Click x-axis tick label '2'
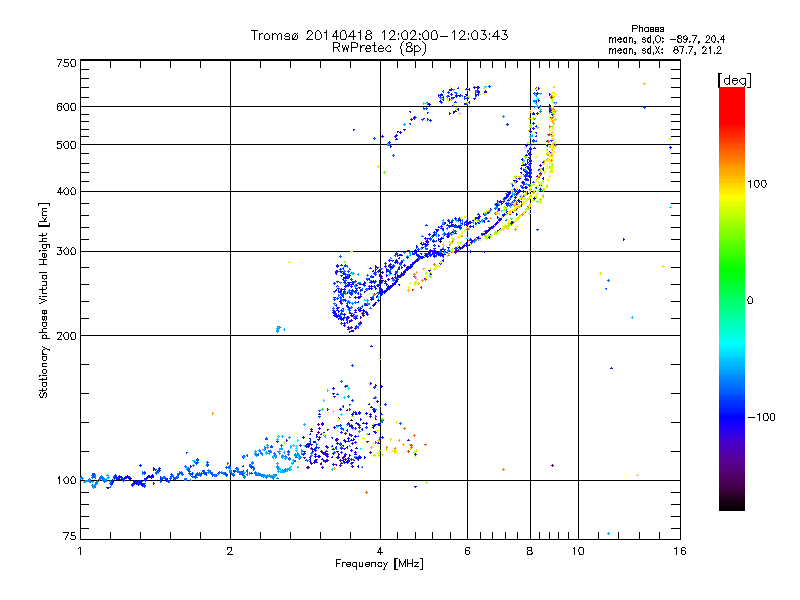 coord(230,551)
